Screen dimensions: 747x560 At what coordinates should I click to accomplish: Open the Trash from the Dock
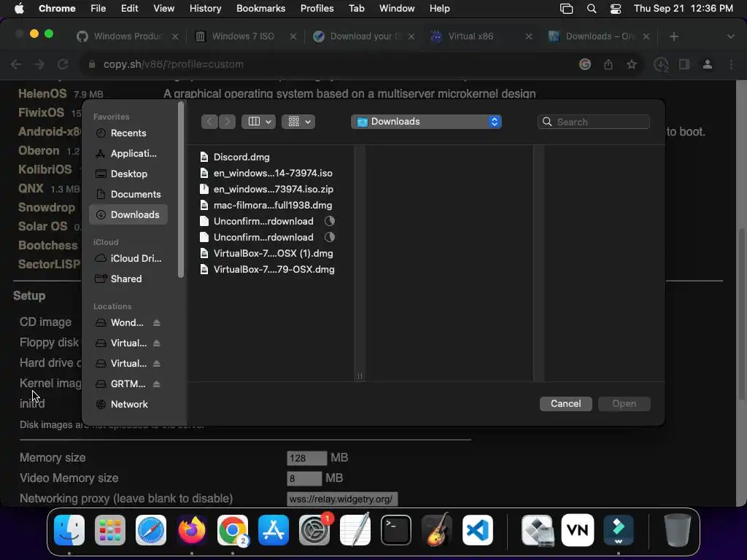(678, 530)
